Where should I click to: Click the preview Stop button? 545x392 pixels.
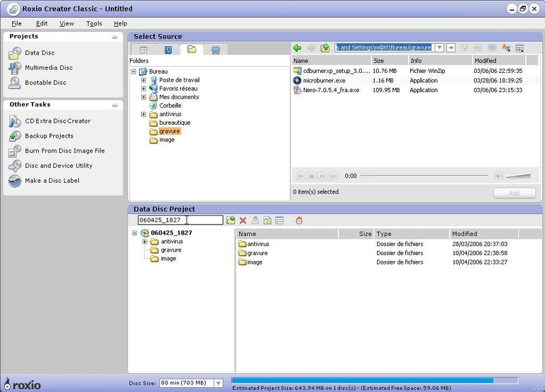point(312,176)
